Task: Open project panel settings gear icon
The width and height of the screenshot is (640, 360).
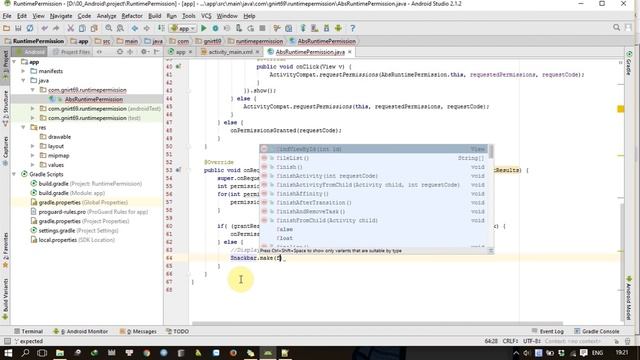Action: [x=144, y=52]
